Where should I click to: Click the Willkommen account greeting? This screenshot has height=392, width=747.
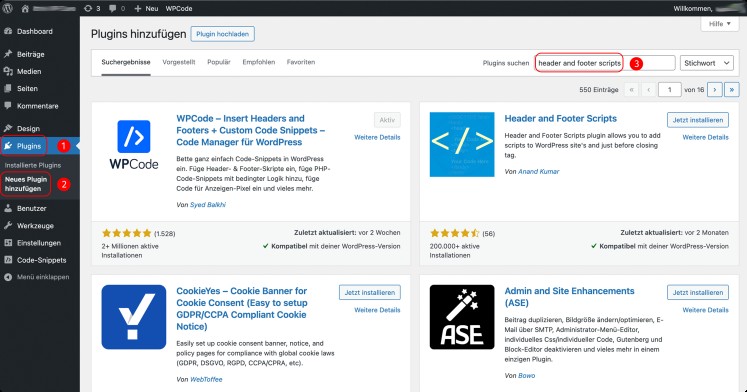pyautogui.click(x=709, y=9)
